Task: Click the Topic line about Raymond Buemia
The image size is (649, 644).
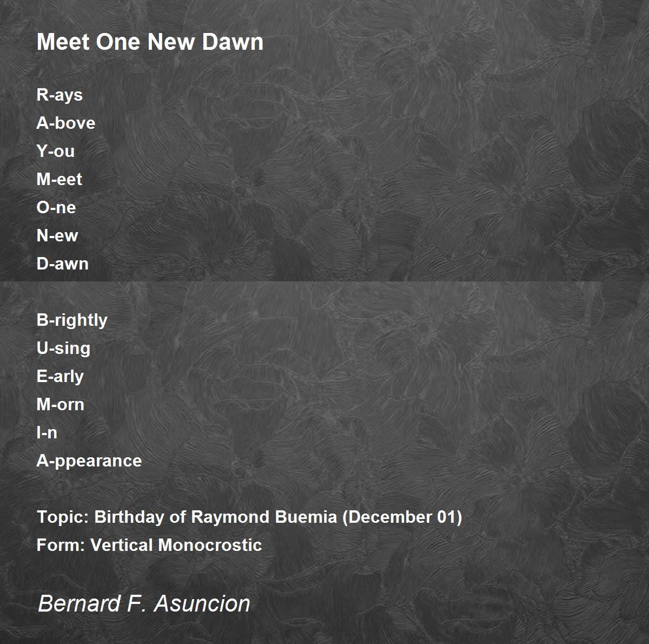Action: 249,517
